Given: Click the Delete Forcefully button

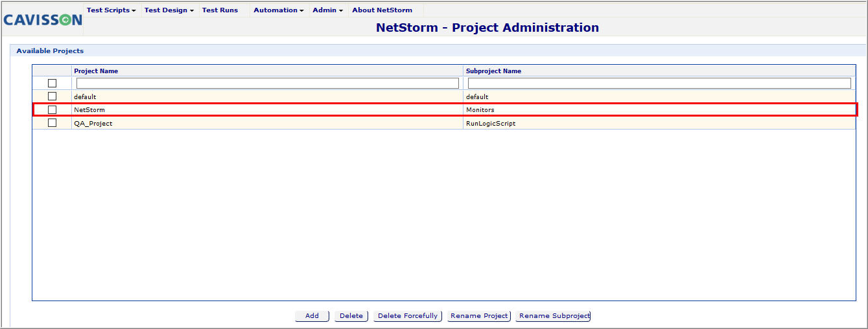Looking at the screenshot, I should coord(408,316).
